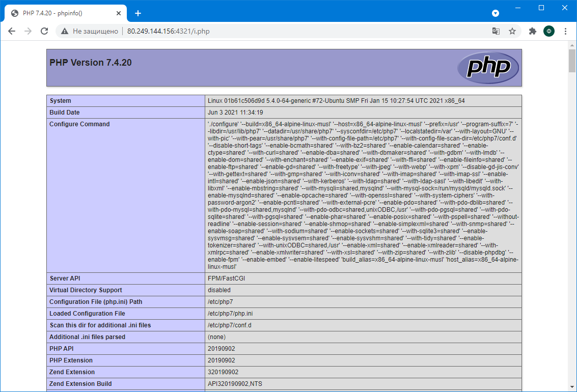Click the 'Zend Extension Build' label
This screenshot has width=577, height=392.
[80, 384]
